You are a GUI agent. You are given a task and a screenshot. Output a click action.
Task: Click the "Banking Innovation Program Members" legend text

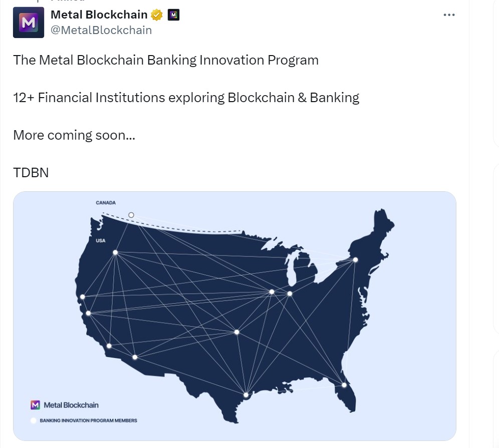[88, 420]
